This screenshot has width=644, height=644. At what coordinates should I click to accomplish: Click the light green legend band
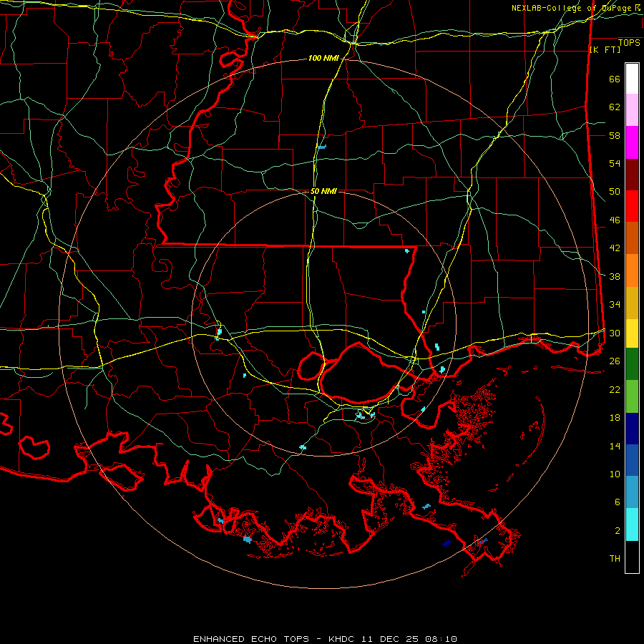point(632,396)
